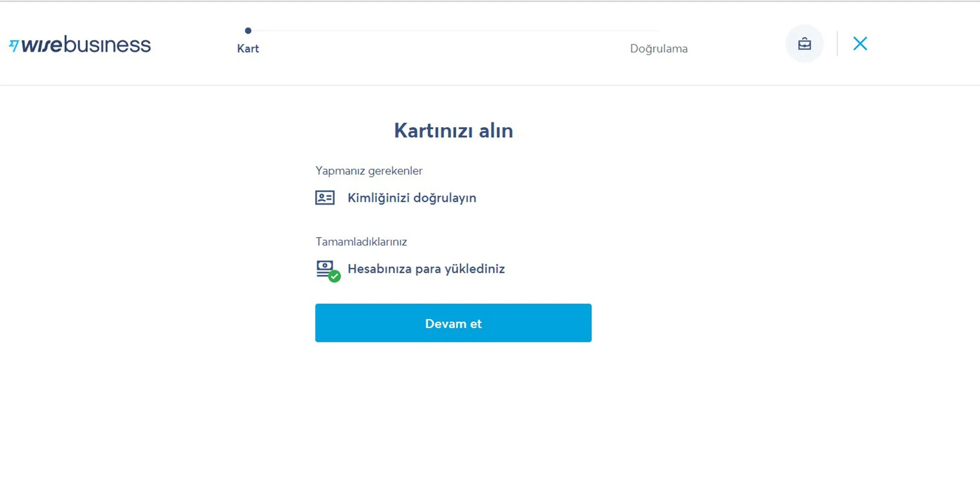980x480 pixels.
Task: Select the Kart progress step dot
Action: pos(248,31)
